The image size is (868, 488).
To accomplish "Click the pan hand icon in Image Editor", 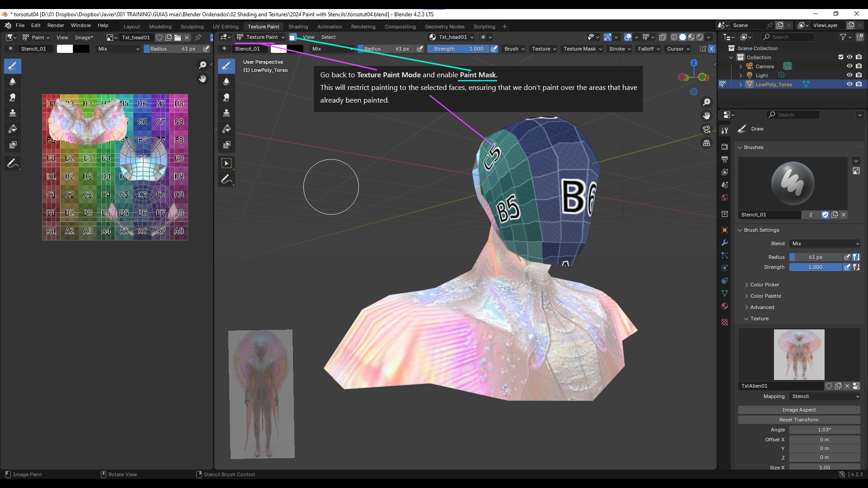I will (203, 79).
